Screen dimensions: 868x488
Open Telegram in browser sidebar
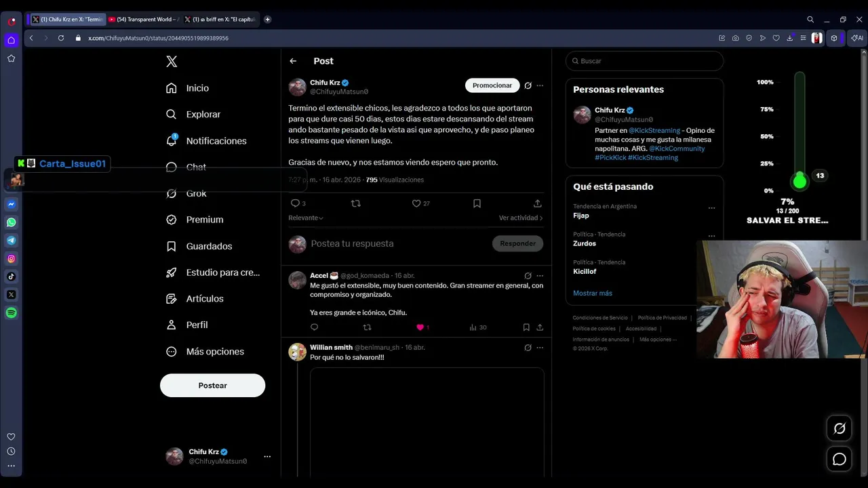12,241
